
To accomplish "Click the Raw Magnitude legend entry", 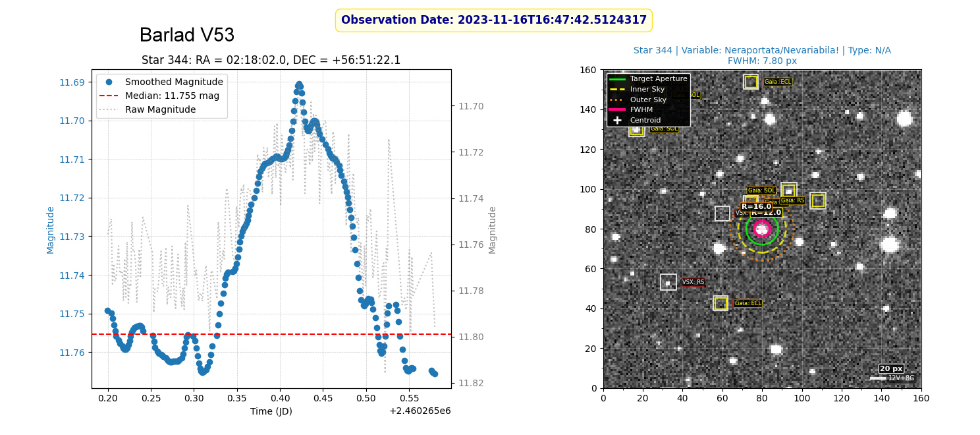I will coord(160,109).
